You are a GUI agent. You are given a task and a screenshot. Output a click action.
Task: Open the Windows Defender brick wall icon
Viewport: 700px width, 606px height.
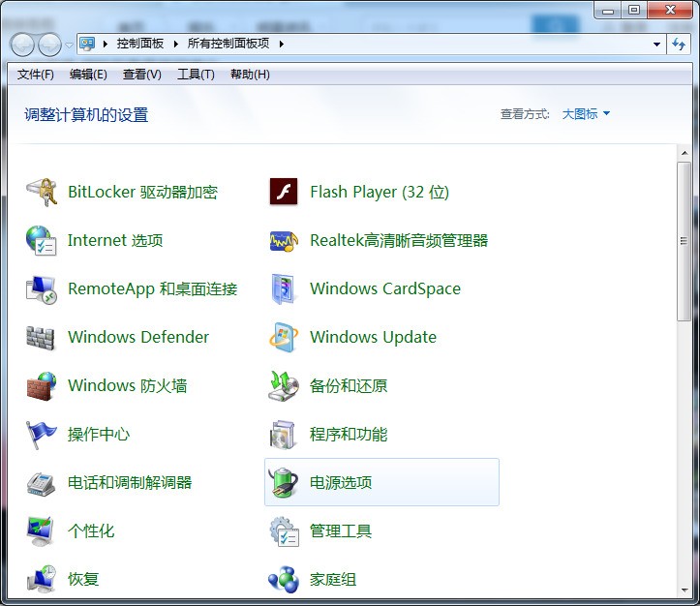click(40, 337)
